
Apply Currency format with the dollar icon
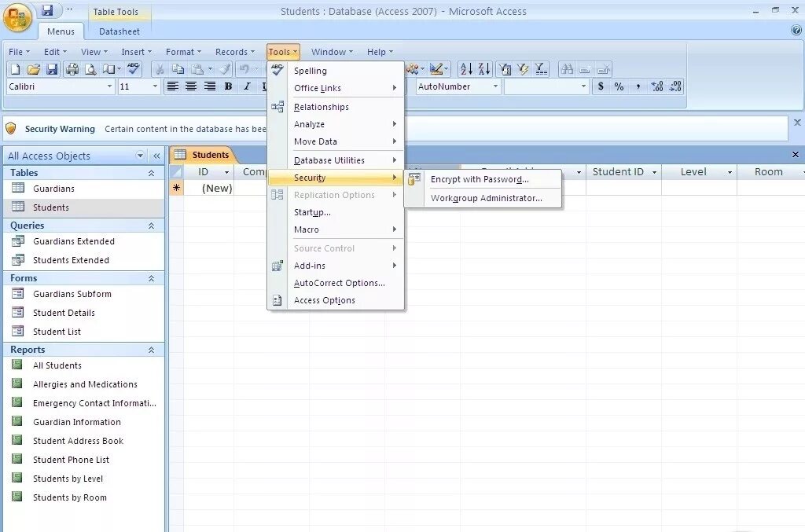point(601,86)
